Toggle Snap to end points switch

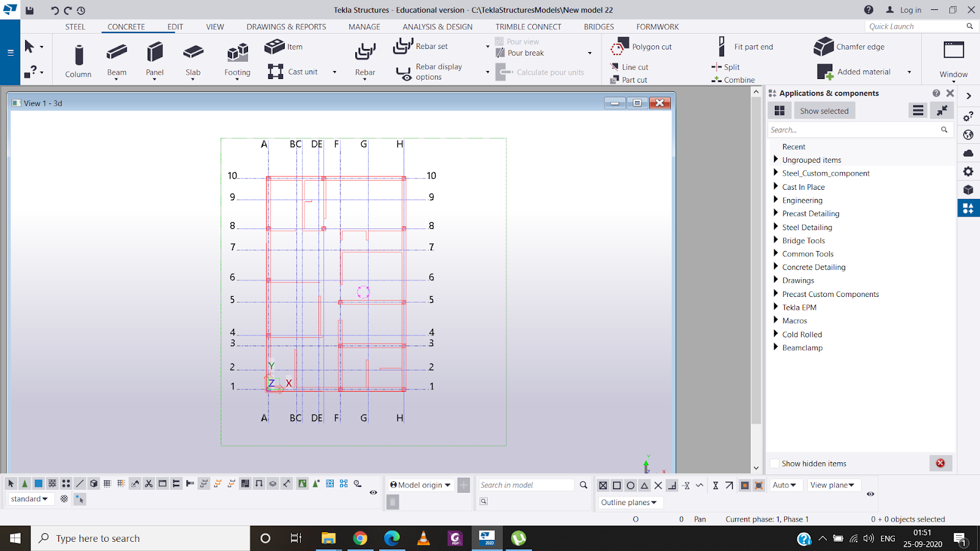tap(617, 485)
